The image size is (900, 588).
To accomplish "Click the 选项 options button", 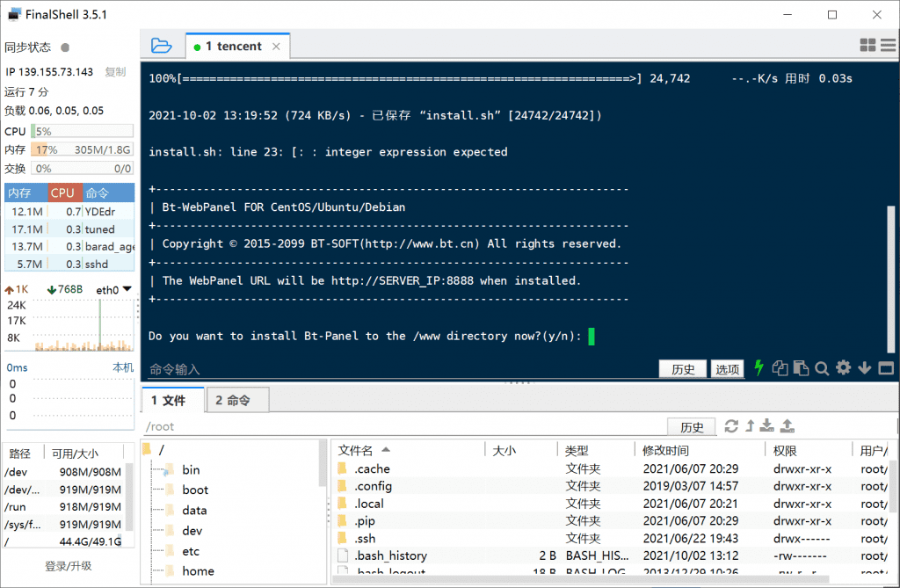I will (727, 369).
